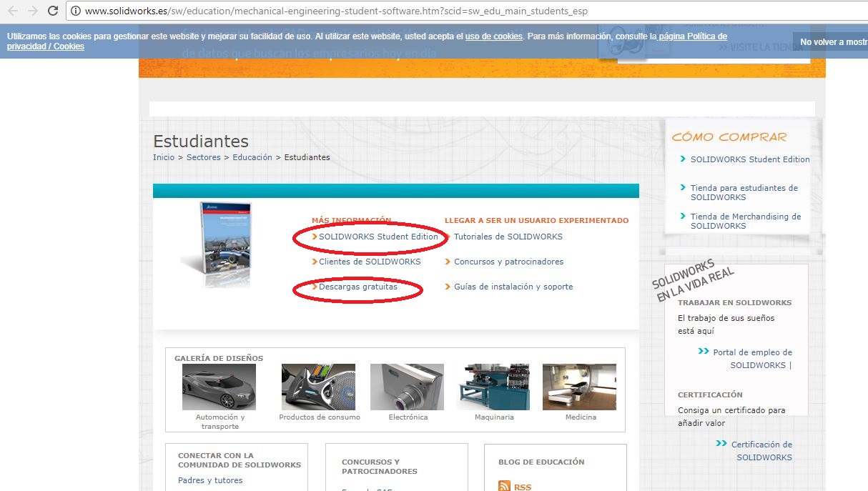Click the Automoción y transporte car thumbnail
The width and height of the screenshot is (868, 491).
(x=219, y=387)
